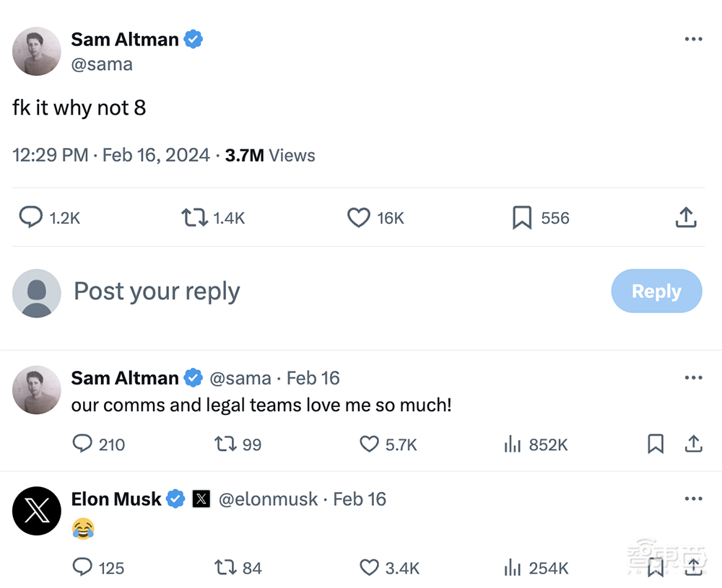The image size is (722, 588).
Task: Bookmark the main post with 556 saves
Action: tap(522, 217)
